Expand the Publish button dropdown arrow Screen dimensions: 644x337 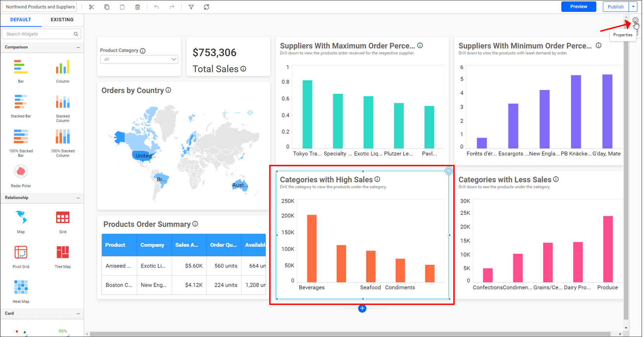[633, 7]
